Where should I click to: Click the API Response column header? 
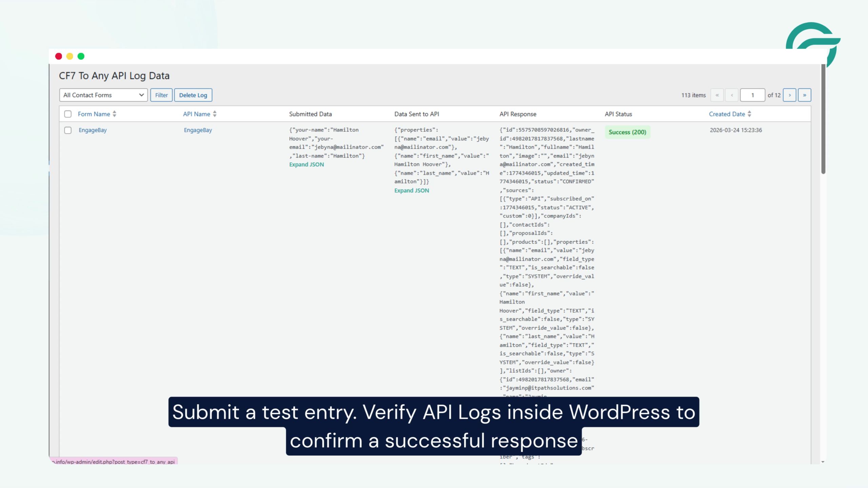tap(518, 114)
